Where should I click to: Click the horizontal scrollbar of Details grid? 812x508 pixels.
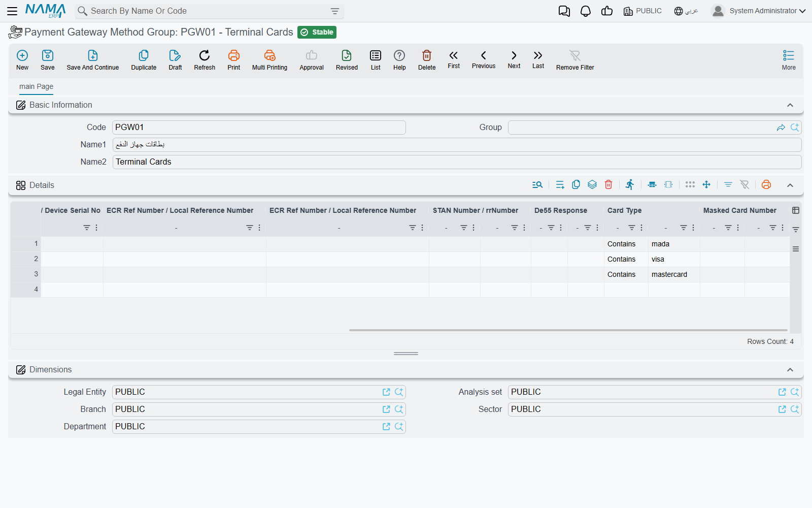pos(568,330)
